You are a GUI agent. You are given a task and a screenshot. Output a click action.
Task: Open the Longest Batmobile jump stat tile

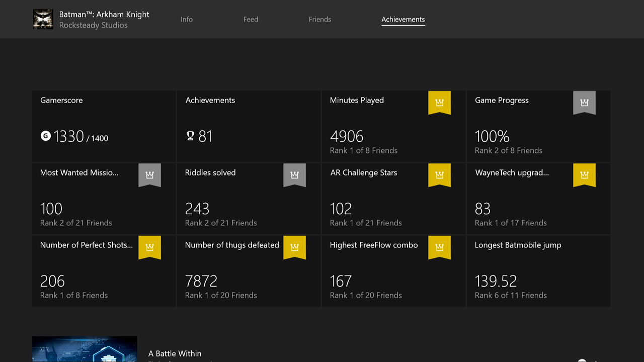[538, 271]
